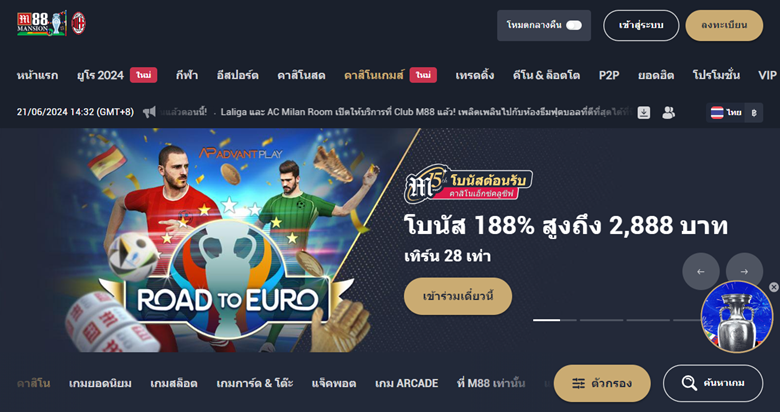Click the ลงทะเบียน register button
The width and height of the screenshot is (780, 412).
coord(724,25)
